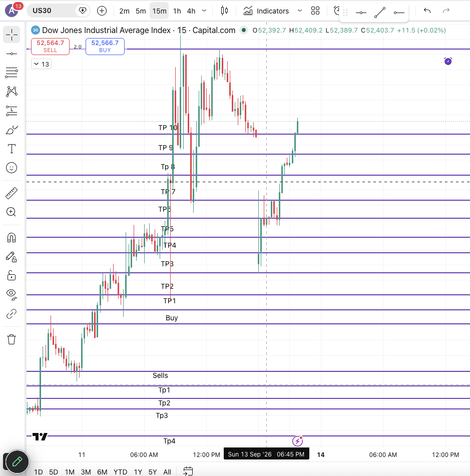Viewport: 470px width, 476px height.
Task: Select the XABCD pattern tool
Action: pos(12,92)
